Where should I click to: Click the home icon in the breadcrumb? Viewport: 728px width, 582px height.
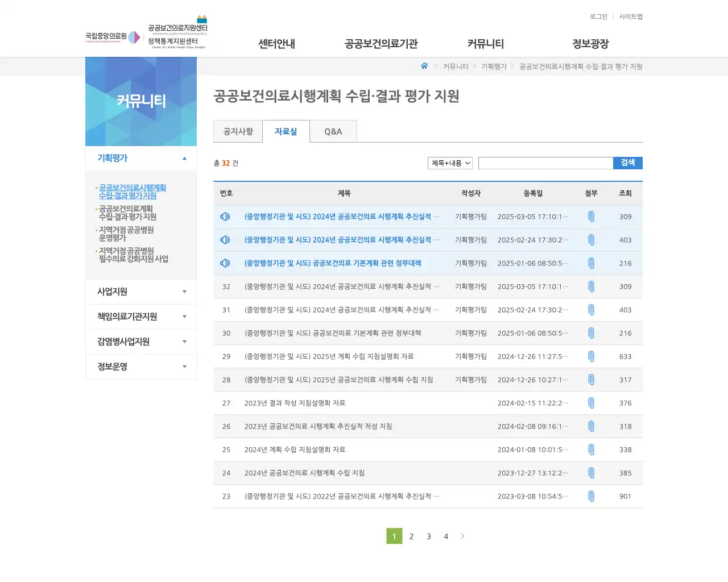click(x=424, y=66)
